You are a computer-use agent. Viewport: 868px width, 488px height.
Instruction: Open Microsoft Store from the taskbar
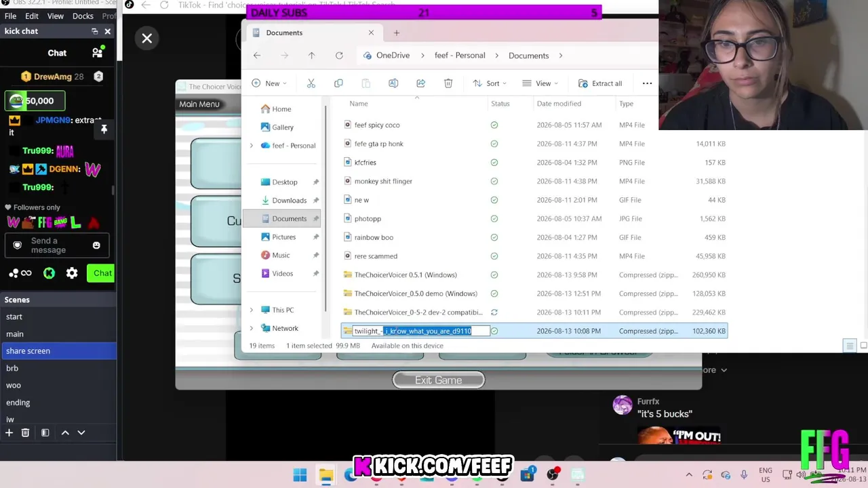pos(527,474)
